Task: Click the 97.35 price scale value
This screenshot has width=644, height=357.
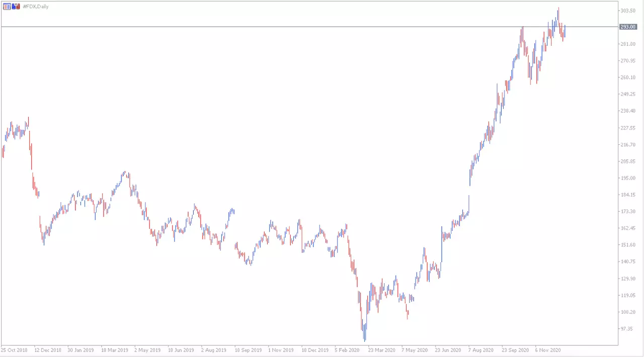Action: [x=626, y=329]
